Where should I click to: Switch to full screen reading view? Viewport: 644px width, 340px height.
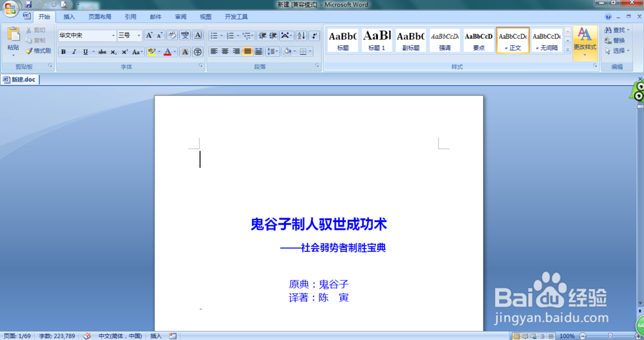coord(525,336)
